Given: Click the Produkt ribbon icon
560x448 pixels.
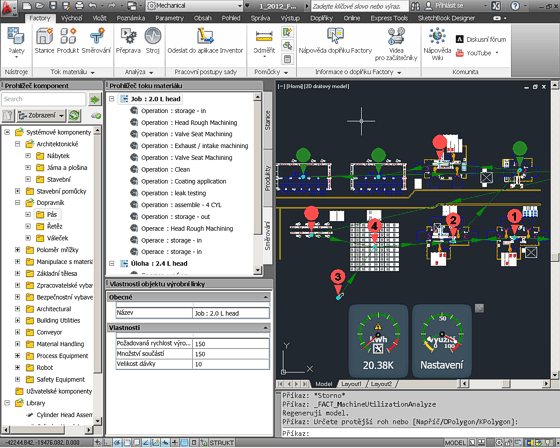Looking at the screenshot, I should coord(68,41).
